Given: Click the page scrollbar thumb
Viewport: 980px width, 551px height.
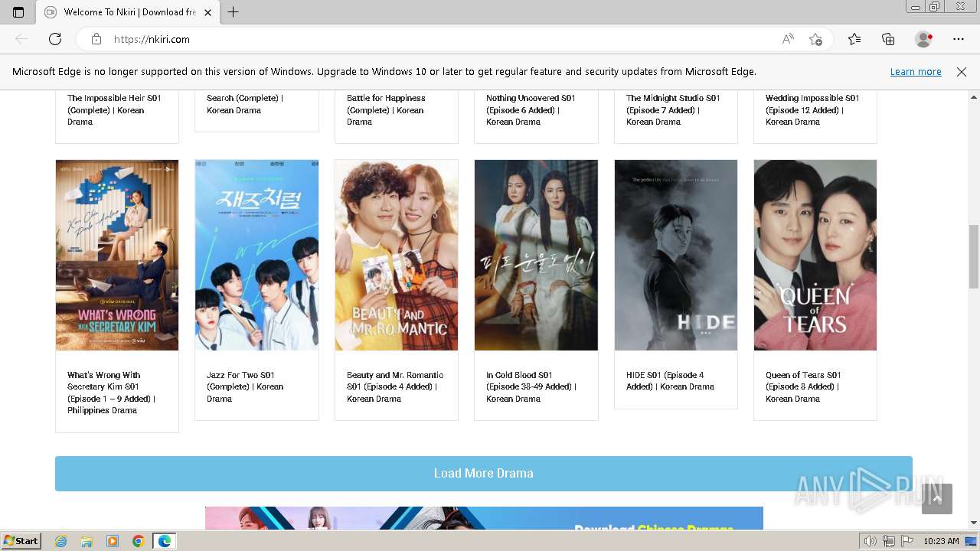Looking at the screenshot, I should (974, 256).
